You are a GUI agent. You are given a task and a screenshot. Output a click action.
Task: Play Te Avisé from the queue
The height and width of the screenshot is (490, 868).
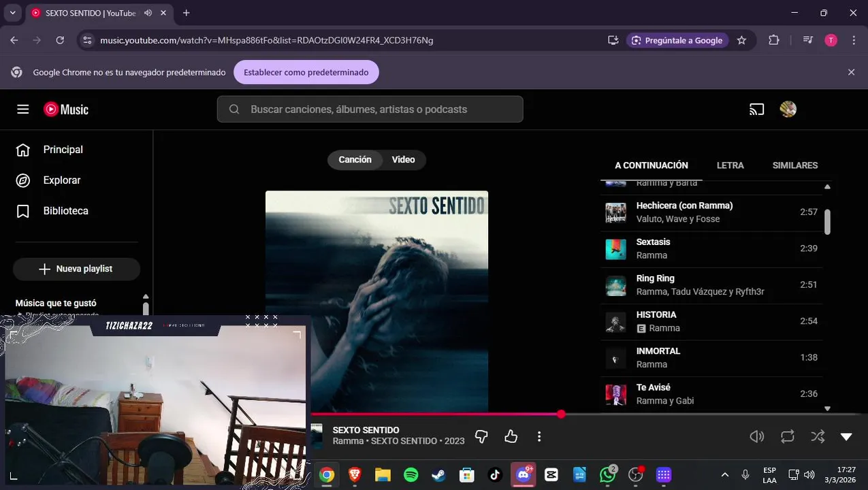(x=711, y=394)
